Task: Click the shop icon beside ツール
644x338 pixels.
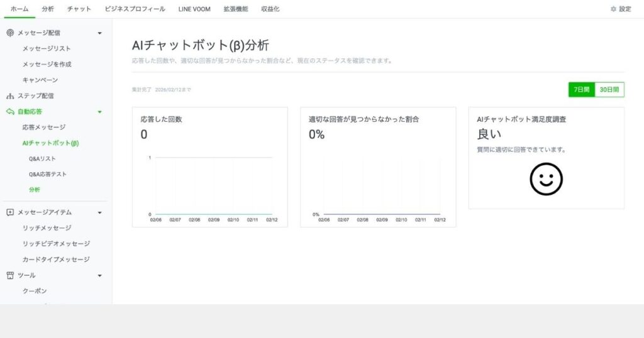Action: [10, 275]
